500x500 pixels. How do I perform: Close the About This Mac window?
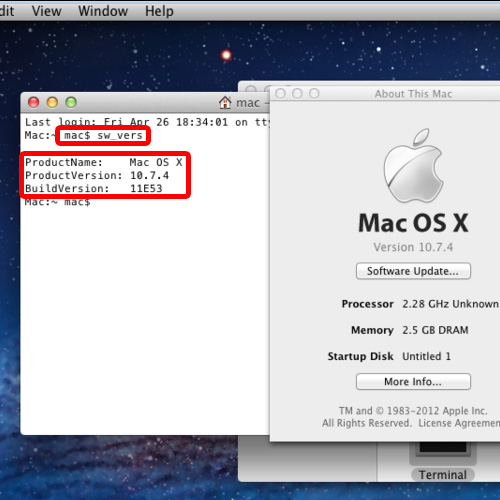click(280, 93)
